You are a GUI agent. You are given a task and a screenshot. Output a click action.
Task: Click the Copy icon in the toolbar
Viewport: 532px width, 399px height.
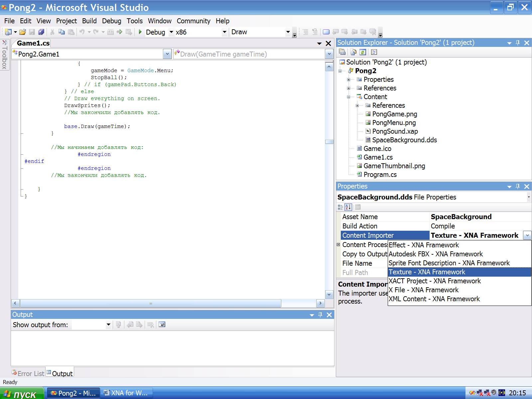(62, 32)
